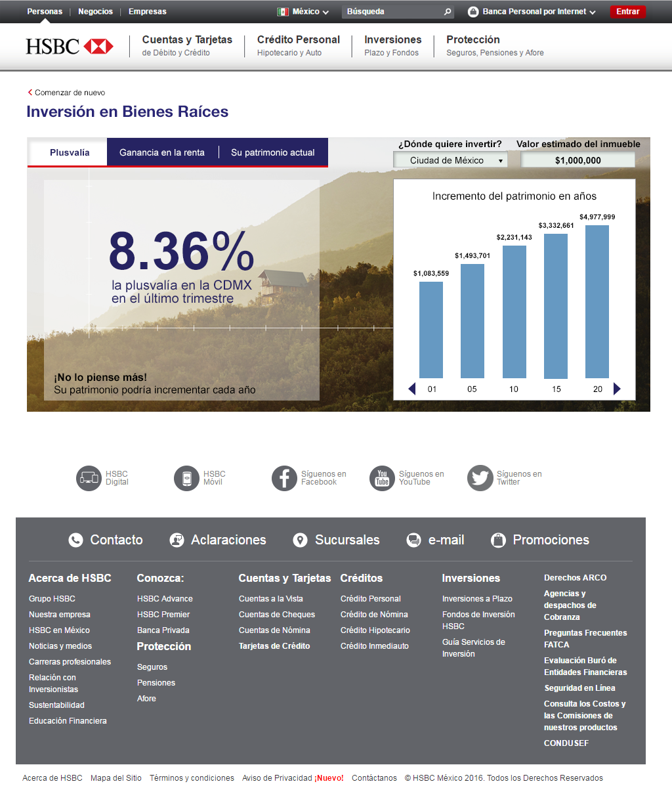Click Comenzar de nuevo link
This screenshot has height=788, width=672.
pyautogui.click(x=70, y=93)
